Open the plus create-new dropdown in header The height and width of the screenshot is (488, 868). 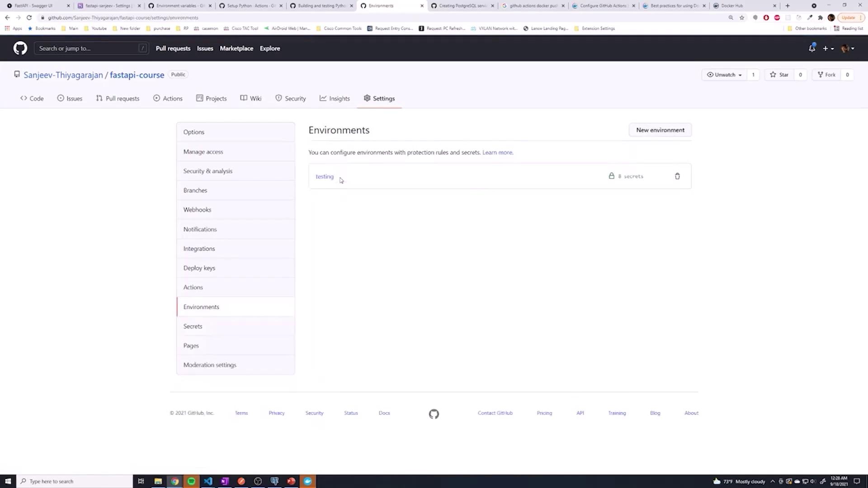tap(828, 48)
